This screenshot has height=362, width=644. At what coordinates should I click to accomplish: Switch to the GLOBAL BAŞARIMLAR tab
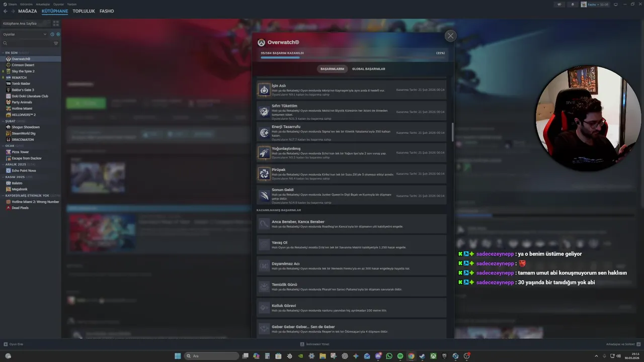coord(368,69)
